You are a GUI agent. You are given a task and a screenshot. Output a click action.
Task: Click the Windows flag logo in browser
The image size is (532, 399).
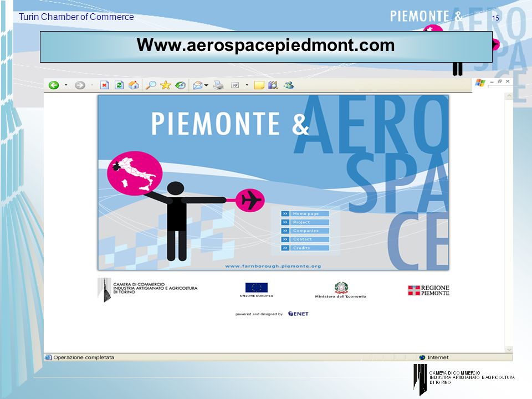(480, 83)
